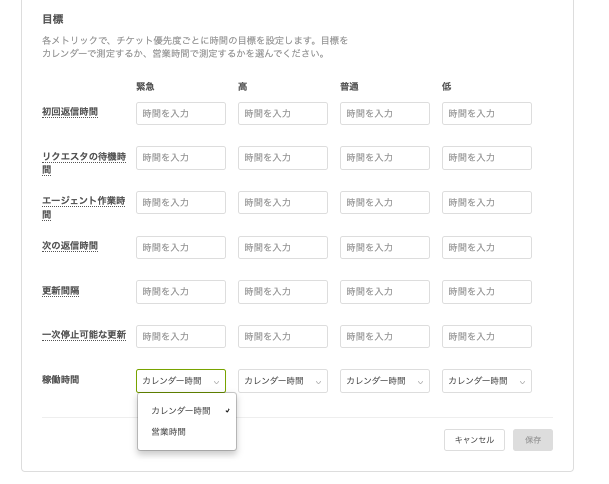Click 次の返信時間 input under 緊急
Screen dimensions: 609x484
[x=181, y=247]
